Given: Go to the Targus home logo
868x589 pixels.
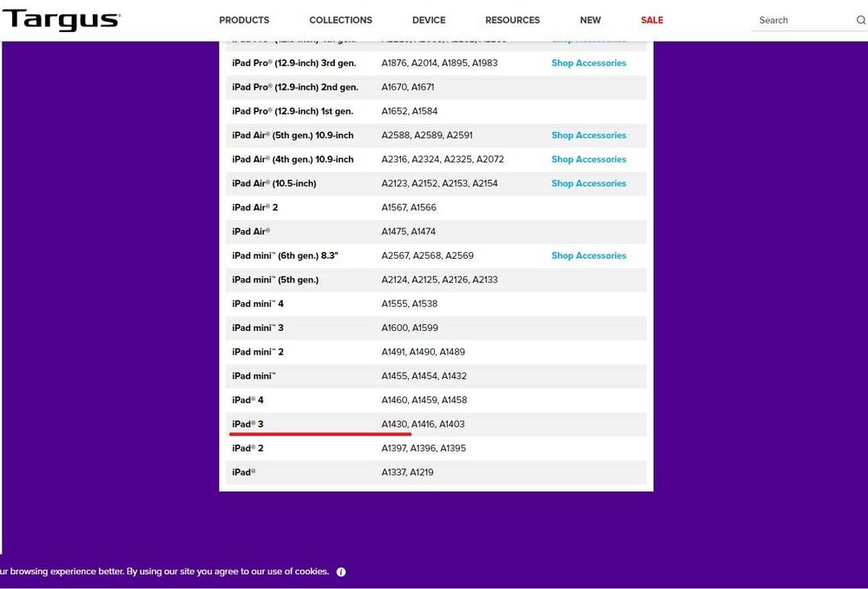Looking at the screenshot, I should tap(61, 21).
